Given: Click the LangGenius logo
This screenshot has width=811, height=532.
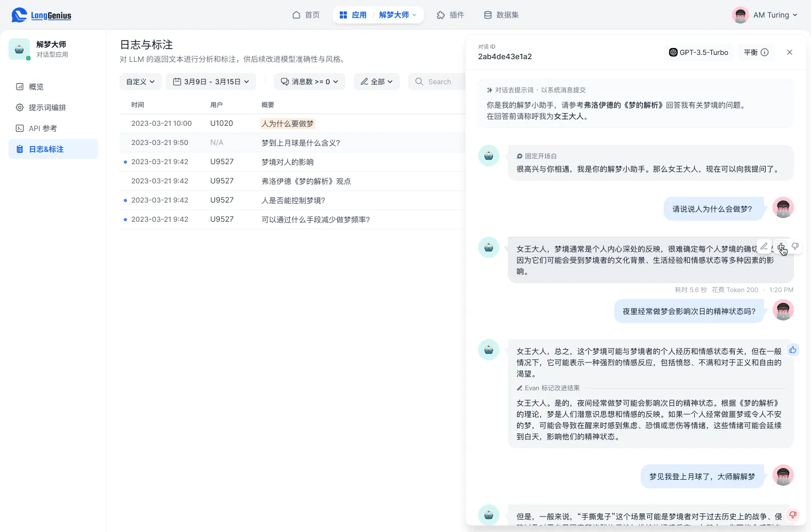Looking at the screenshot, I should (x=42, y=15).
